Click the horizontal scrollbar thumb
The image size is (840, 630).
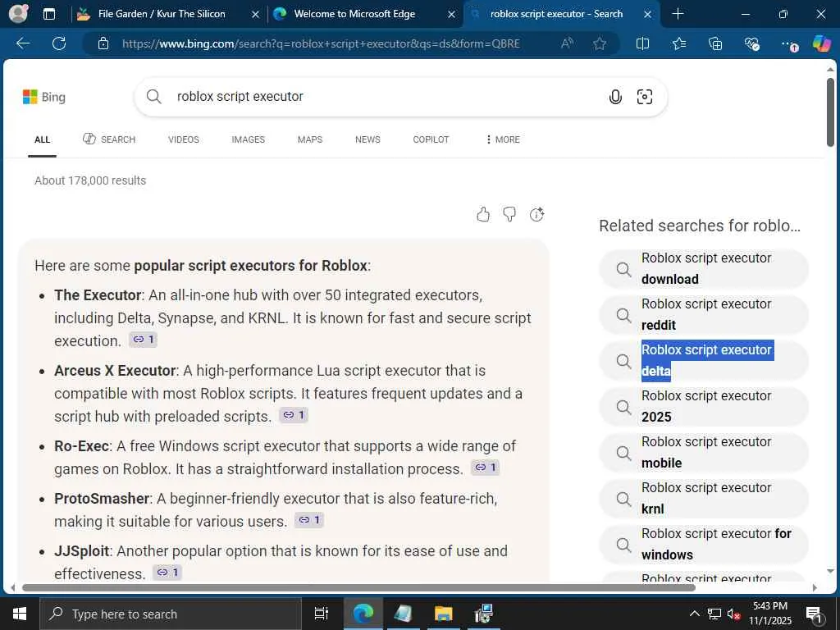pos(358,587)
